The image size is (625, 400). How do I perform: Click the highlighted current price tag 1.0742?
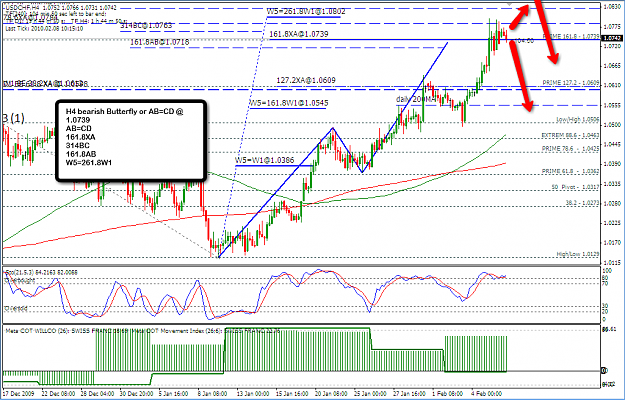point(612,38)
